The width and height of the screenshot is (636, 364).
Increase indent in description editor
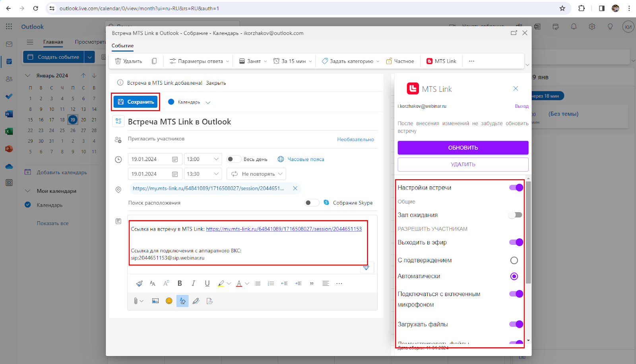click(x=298, y=283)
